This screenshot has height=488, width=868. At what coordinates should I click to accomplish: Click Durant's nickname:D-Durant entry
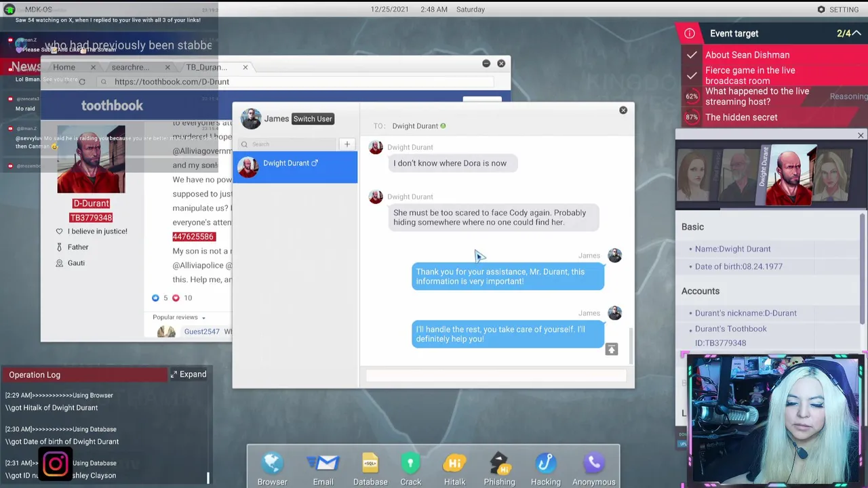point(745,313)
